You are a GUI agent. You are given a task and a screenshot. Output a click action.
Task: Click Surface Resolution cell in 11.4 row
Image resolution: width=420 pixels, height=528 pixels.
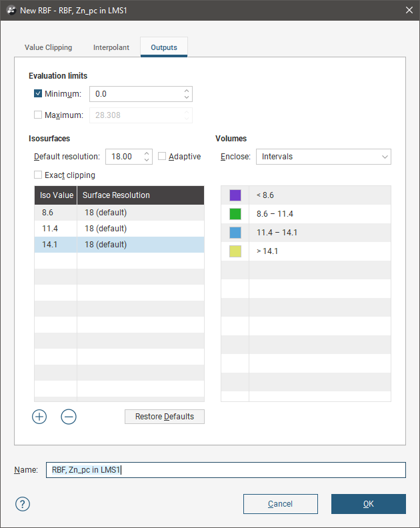[141, 229]
